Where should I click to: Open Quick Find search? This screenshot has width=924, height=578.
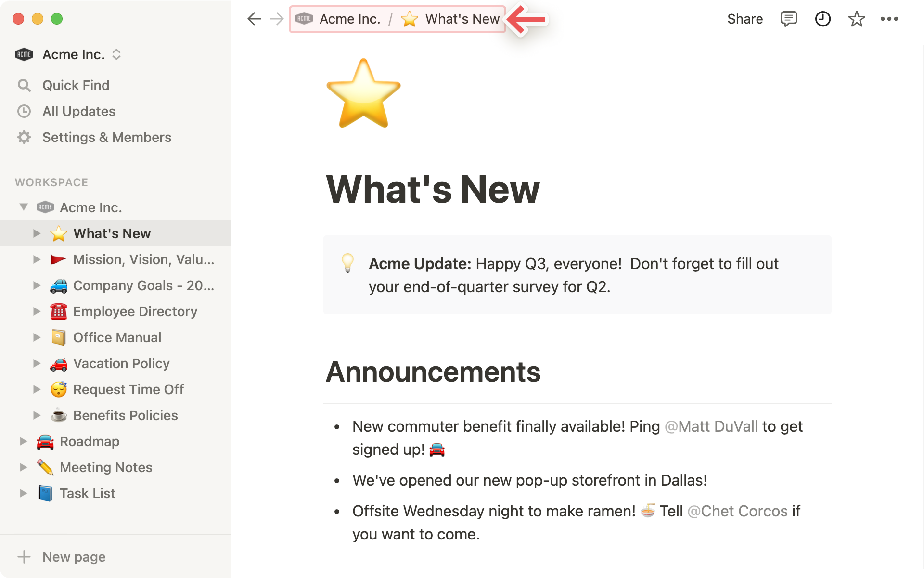coord(76,85)
